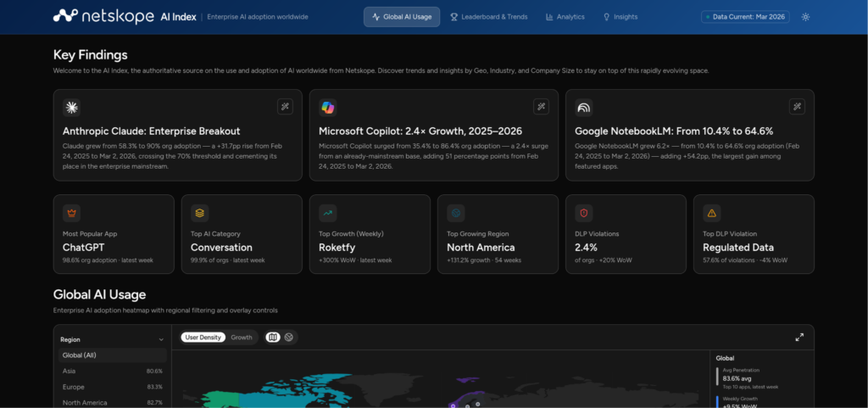Click the Asia 80.6% value
Screen dimensions: 868x408
pos(154,371)
